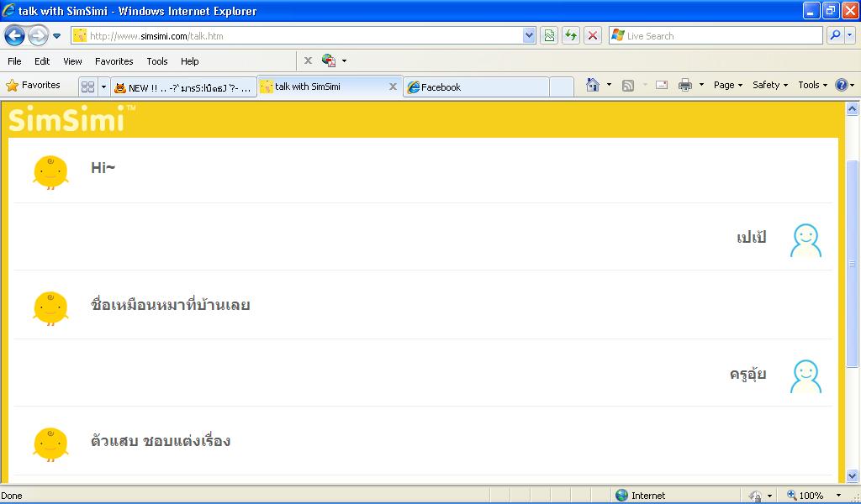861x504 pixels.
Task: Click the magnifier Search button
Action: pos(835,36)
